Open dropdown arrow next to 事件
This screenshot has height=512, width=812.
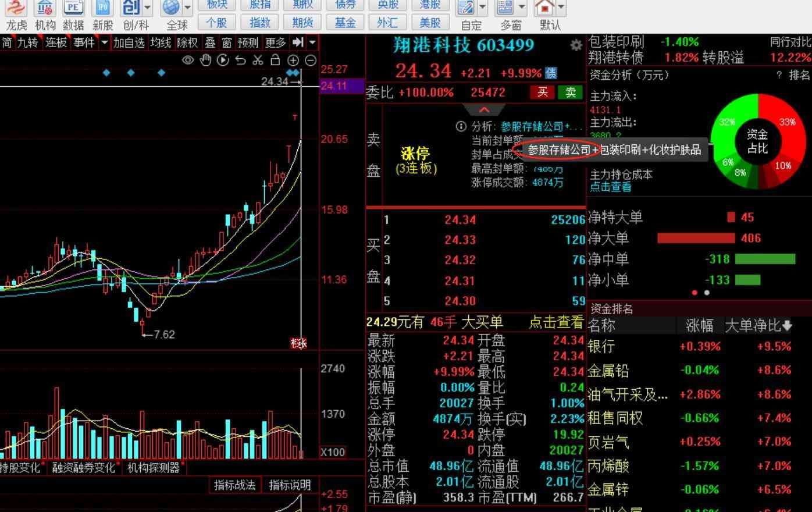[x=104, y=42]
